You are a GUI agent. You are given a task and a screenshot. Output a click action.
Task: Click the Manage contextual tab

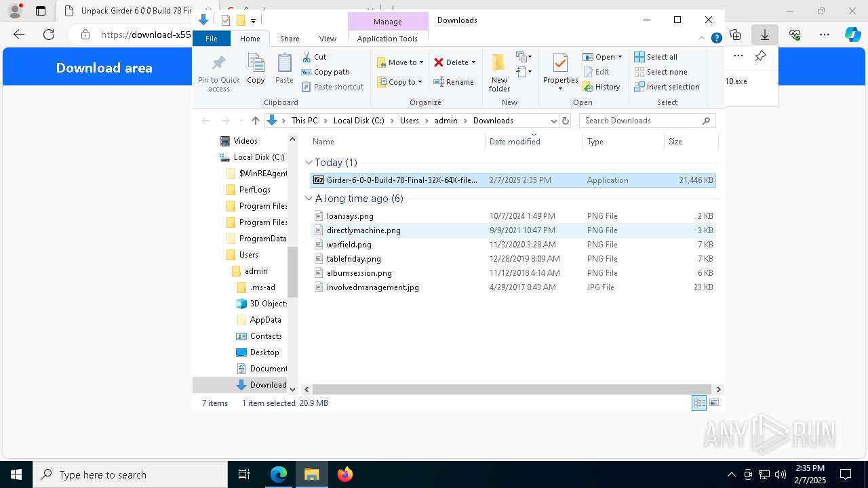pyautogui.click(x=388, y=22)
